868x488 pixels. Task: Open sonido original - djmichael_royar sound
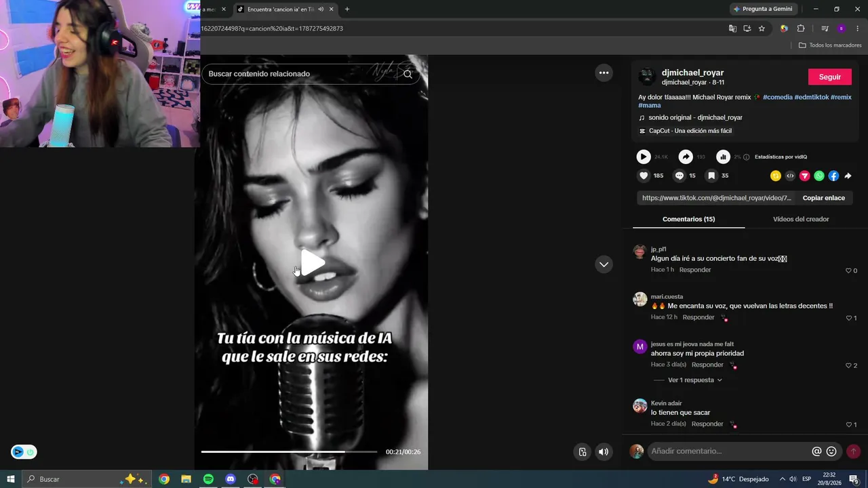click(695, 118)
